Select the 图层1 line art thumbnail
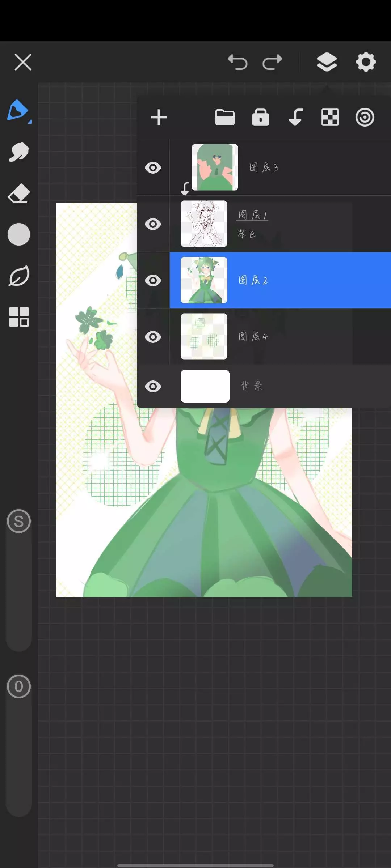This screenshot has height=868, width=391. [204, 224]
